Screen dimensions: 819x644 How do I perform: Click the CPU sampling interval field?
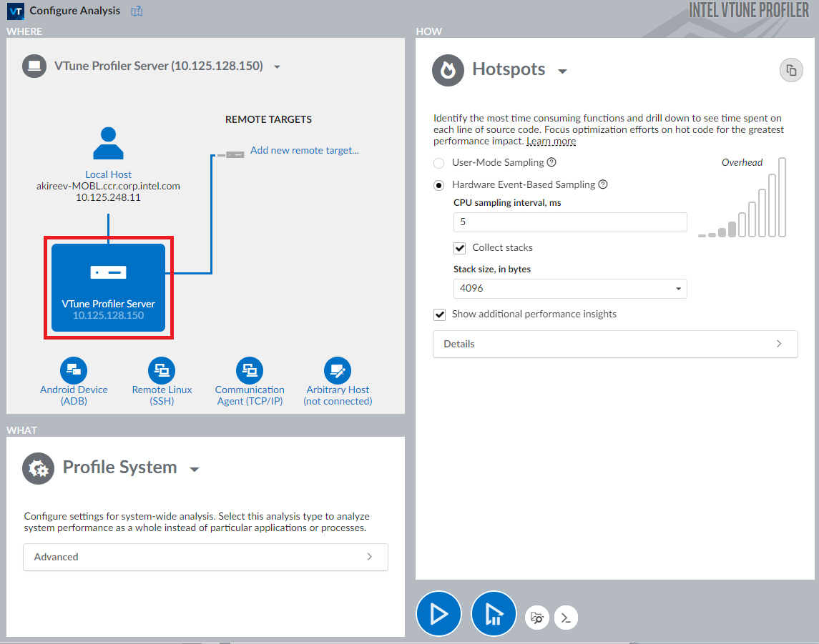click(x=570, y=222)
